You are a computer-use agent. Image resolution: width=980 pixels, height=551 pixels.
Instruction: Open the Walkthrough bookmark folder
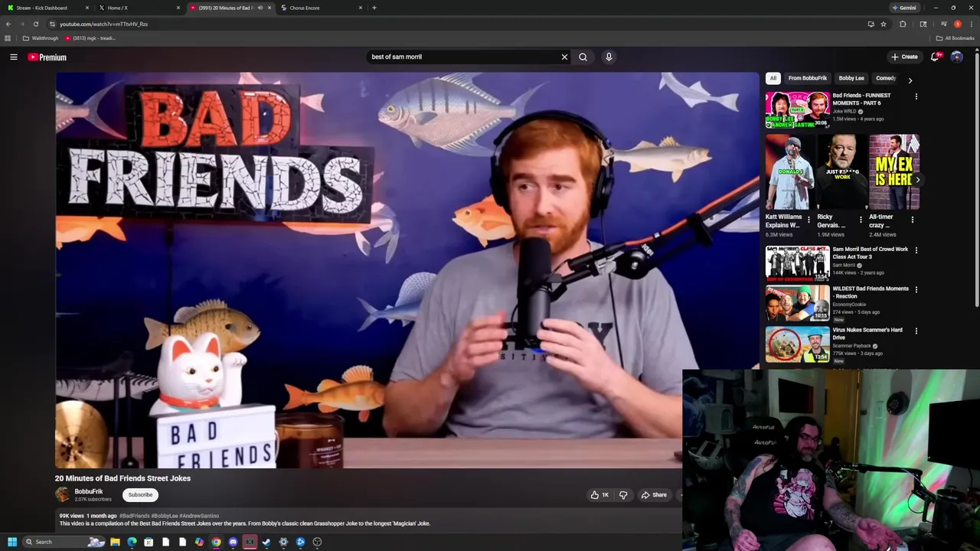coord(41,38)
